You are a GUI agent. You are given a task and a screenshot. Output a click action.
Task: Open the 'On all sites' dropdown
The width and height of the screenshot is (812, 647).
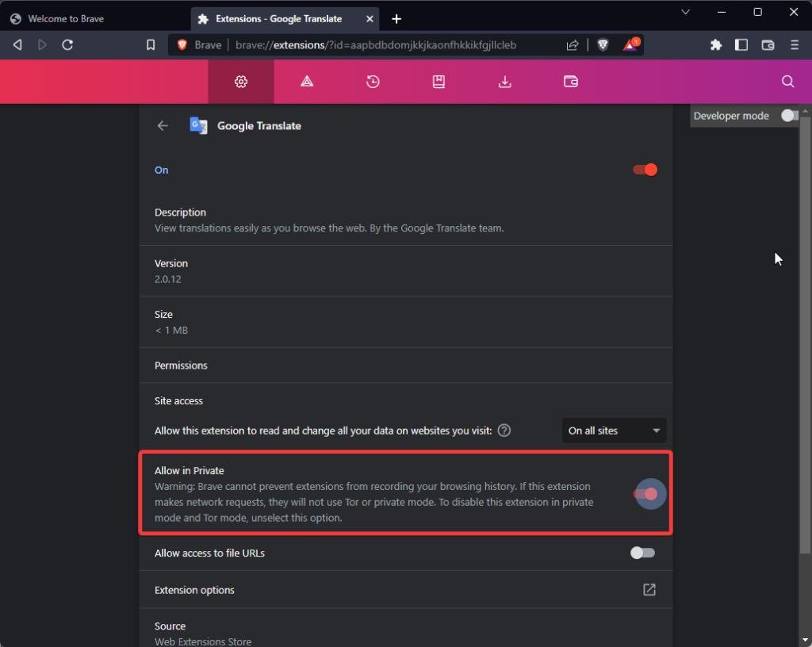pyautogui.click(x=615, y=431)
